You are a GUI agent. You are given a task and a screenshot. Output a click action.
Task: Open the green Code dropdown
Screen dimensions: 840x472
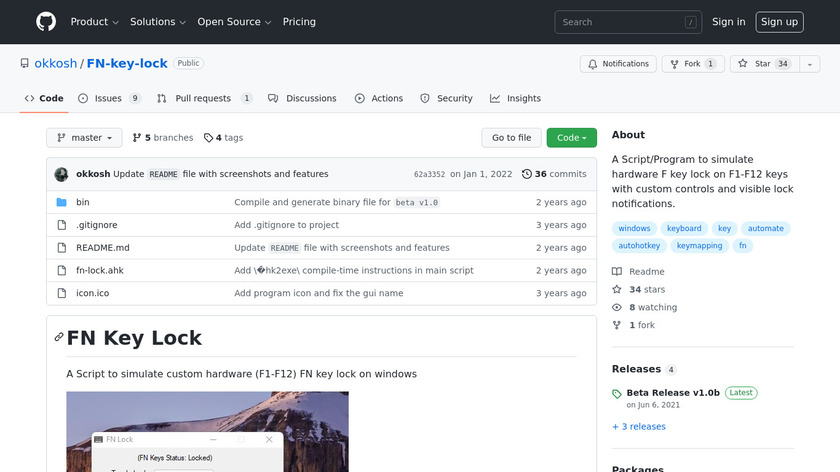point(571,138)
